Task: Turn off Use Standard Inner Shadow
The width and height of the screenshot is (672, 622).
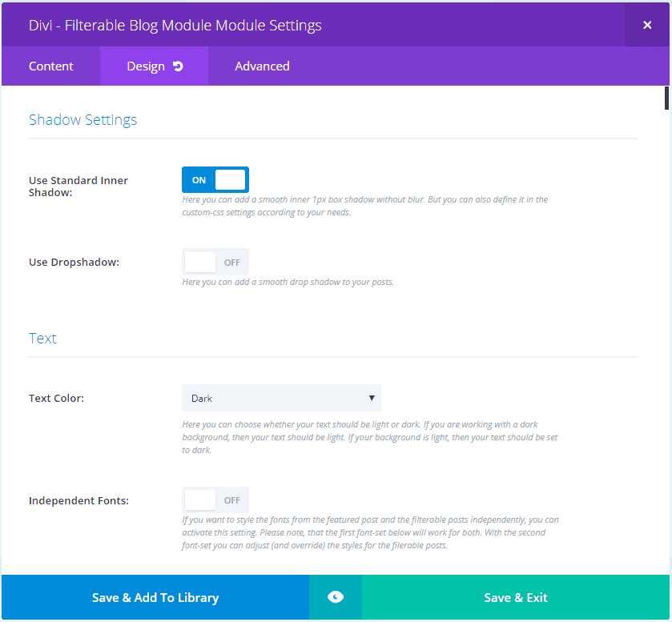Action: pos(215,180)
